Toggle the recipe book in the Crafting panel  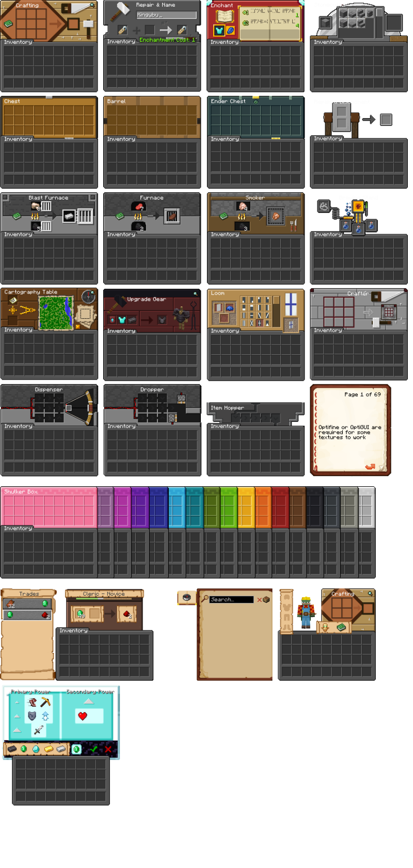coord(8,24)
